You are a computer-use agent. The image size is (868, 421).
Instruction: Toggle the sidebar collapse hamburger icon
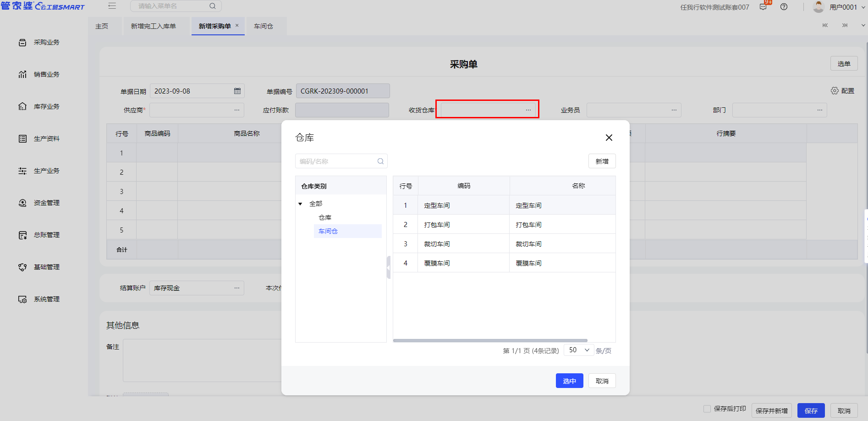(x=112, y=6)
